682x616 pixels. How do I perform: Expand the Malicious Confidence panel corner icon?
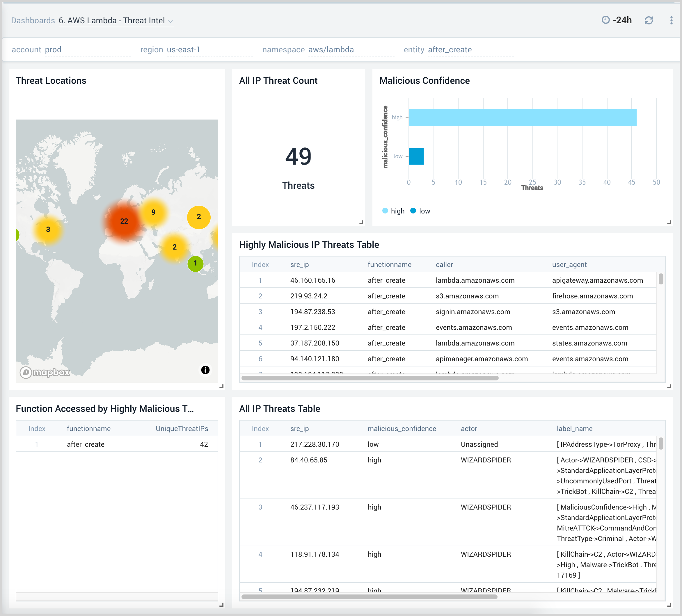(669, 222)
